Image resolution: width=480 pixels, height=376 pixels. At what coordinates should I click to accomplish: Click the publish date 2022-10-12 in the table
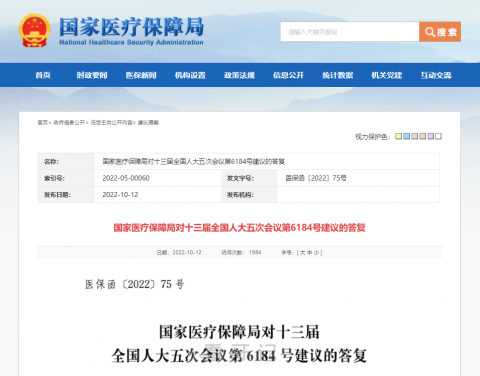(120, 195)
